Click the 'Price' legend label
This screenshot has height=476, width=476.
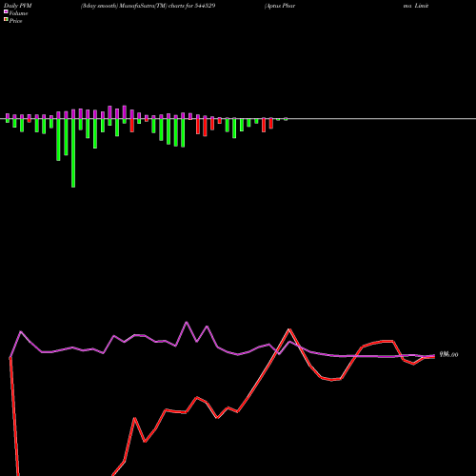(x=15, y=21)
